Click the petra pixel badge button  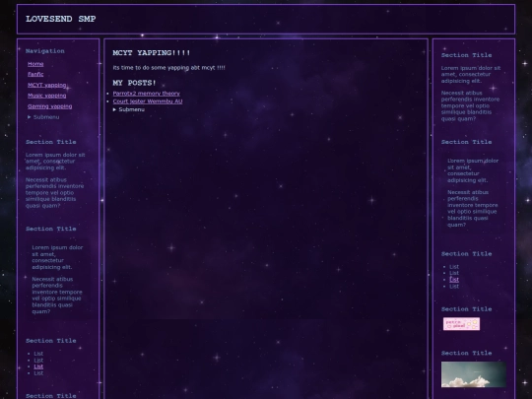pos(461,324)
